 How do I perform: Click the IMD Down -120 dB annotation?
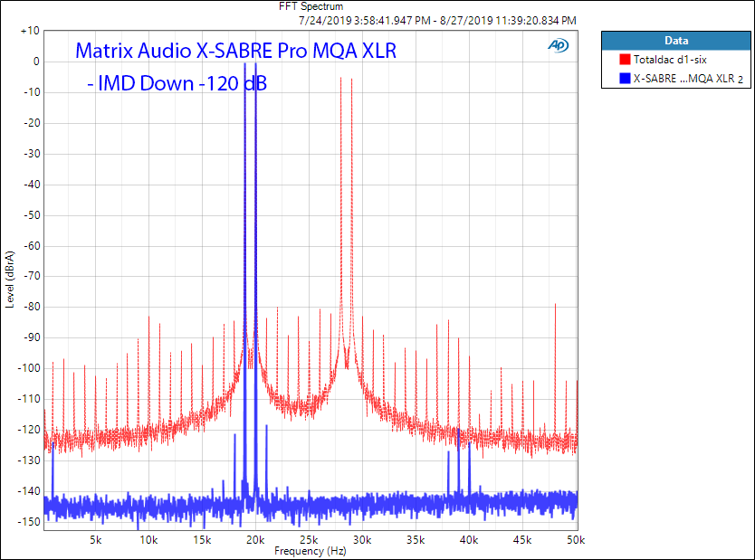(x=177, y=83)
